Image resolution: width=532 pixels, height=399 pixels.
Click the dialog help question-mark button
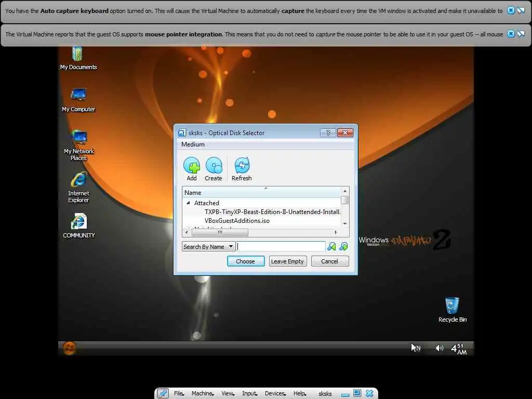(x=328, y=132)
